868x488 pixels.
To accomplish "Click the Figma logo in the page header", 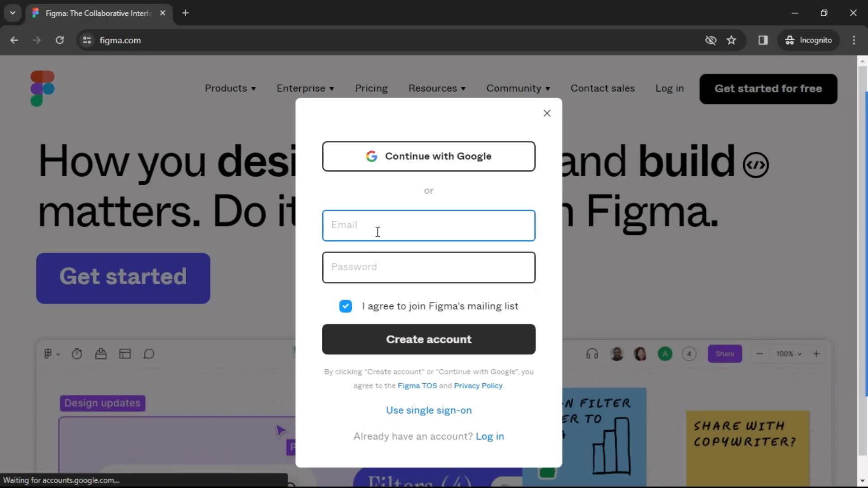I will pos(42,89).
